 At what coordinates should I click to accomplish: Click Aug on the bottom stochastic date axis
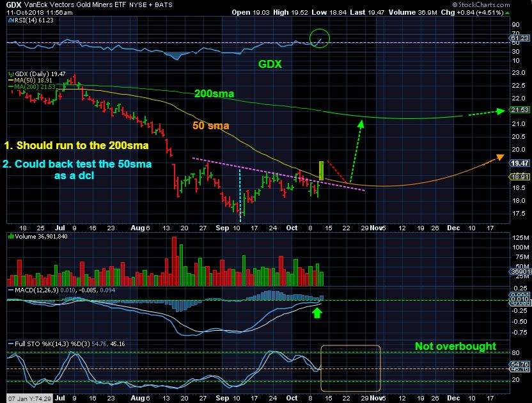point(137,398)
